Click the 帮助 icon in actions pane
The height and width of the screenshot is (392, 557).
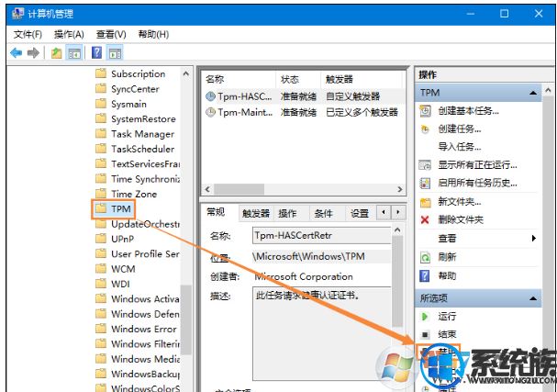(425, 275)
